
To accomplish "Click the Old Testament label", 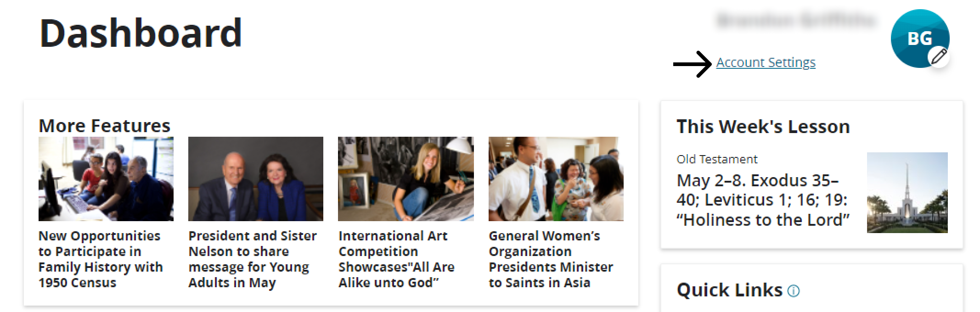I will (x=717, y=159).
